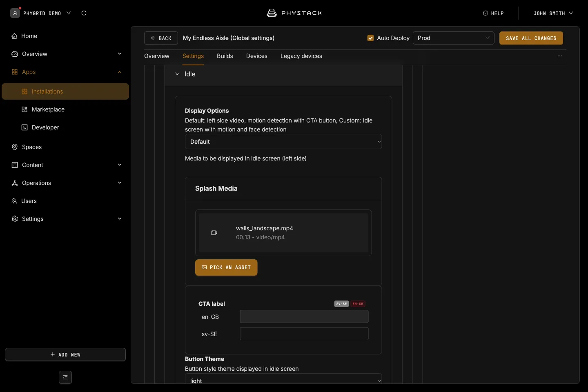Collapse the sidebar with the bottom toggle icon
The height and width of the screenshot is (392, 588).
[65, 377]
